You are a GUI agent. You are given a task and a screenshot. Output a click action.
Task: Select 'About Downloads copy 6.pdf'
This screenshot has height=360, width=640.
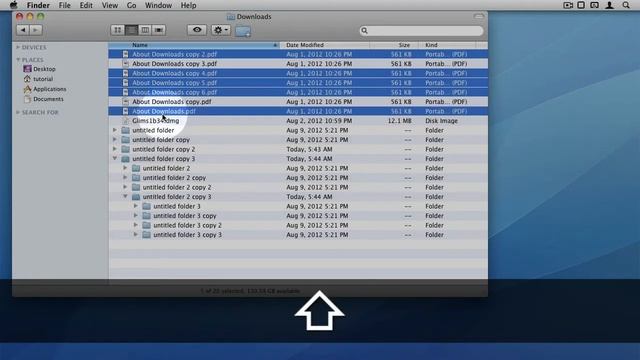click(x=298, y=92)
